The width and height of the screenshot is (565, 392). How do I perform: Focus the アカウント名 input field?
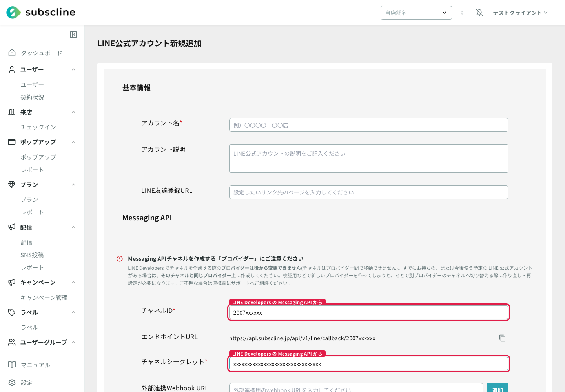tap(369, 125)
